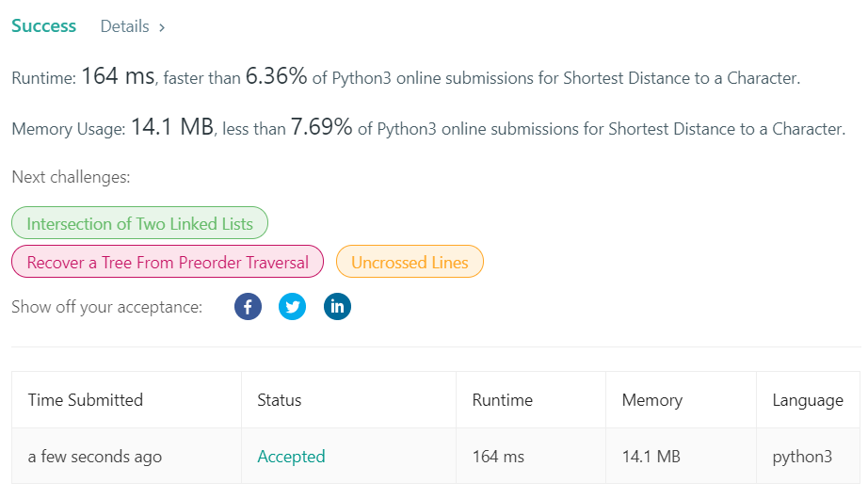Image resolution: width=868 pixels, height=499 pixels.
Task: Share acceptance on Facebook
Action: 248,306
